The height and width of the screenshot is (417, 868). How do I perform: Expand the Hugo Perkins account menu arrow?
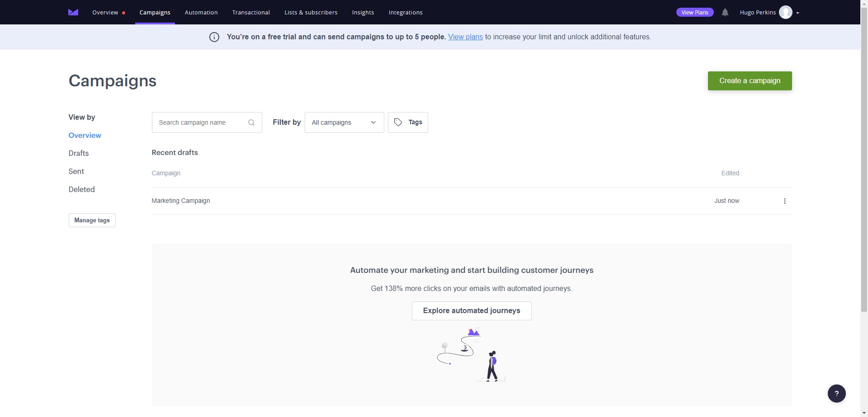click(797, 13)
